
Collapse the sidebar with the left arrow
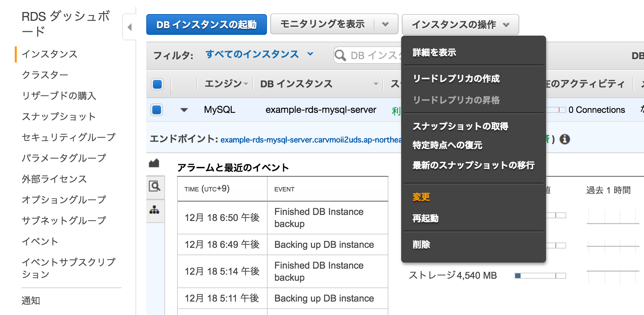129,27
